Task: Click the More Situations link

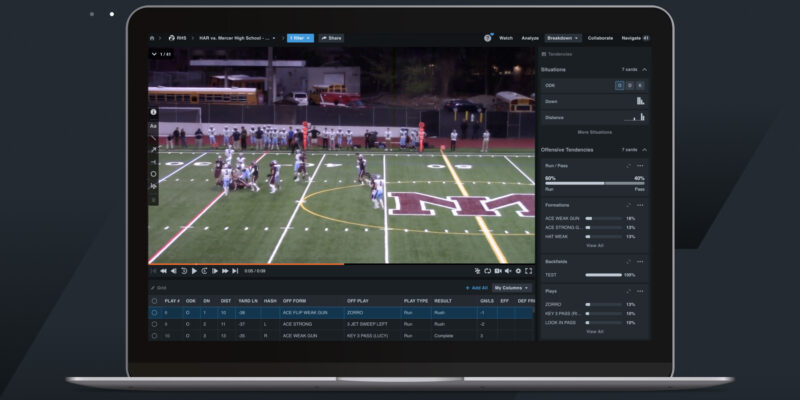Action: click(x=595, y=132)
